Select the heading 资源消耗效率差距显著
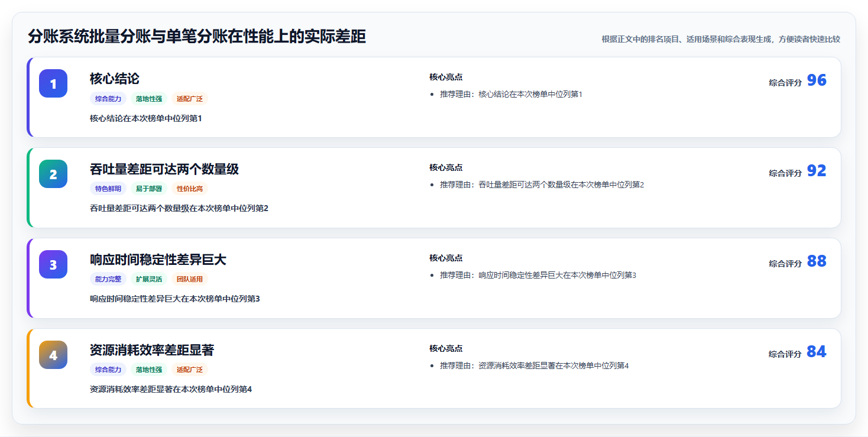868x437 pixels. tap(152, 350)
